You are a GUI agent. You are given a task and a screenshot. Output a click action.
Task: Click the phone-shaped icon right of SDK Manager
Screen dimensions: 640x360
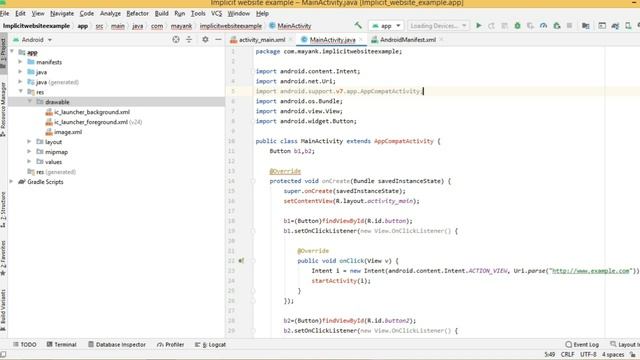[x=628, y=26]
